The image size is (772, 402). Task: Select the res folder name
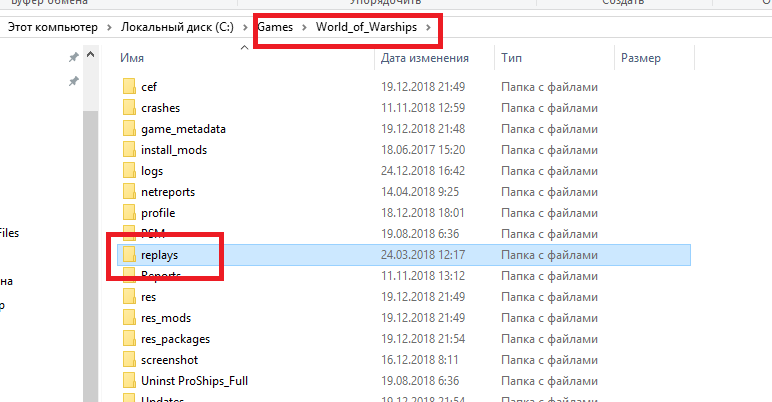coord(148,297)
